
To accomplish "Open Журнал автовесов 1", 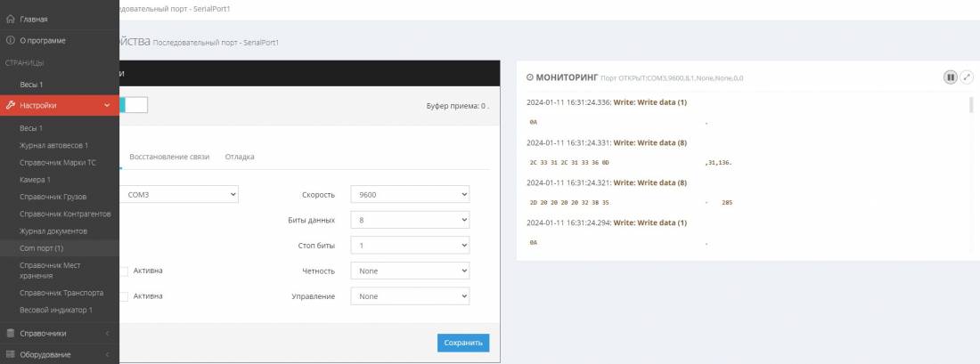I will pos(53,145).
